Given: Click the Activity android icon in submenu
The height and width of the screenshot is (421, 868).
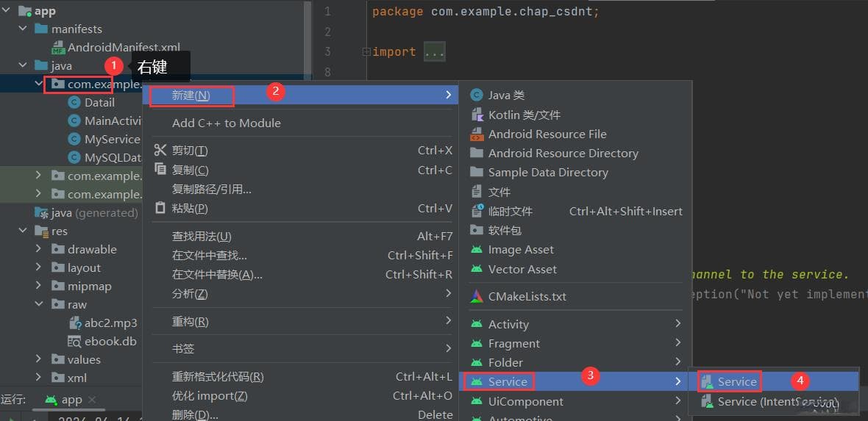Looking at the screenshot, I should point(476,323).
